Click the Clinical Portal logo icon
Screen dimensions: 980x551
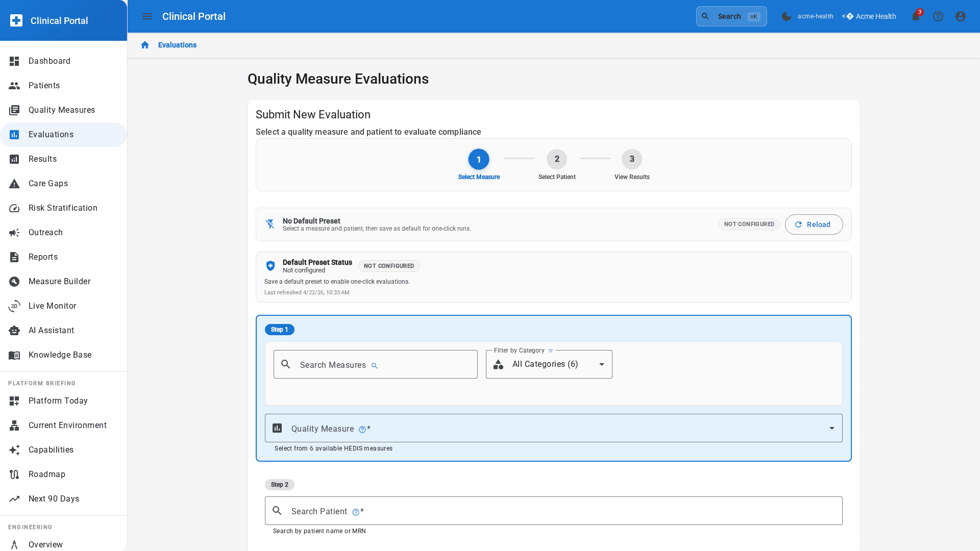(16, 20)
